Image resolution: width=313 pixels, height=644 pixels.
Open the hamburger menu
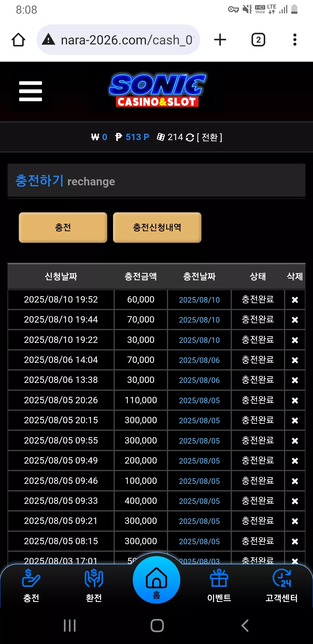coord(30,91)
